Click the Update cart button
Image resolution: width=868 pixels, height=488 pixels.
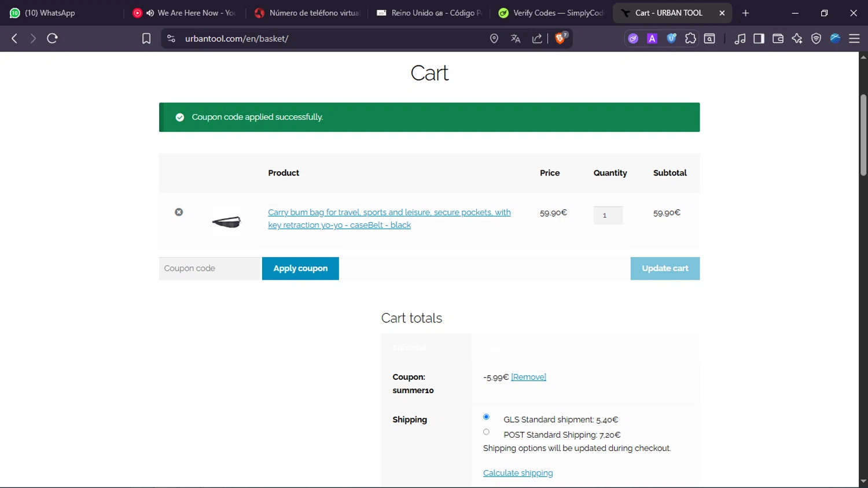pos(665,269)
